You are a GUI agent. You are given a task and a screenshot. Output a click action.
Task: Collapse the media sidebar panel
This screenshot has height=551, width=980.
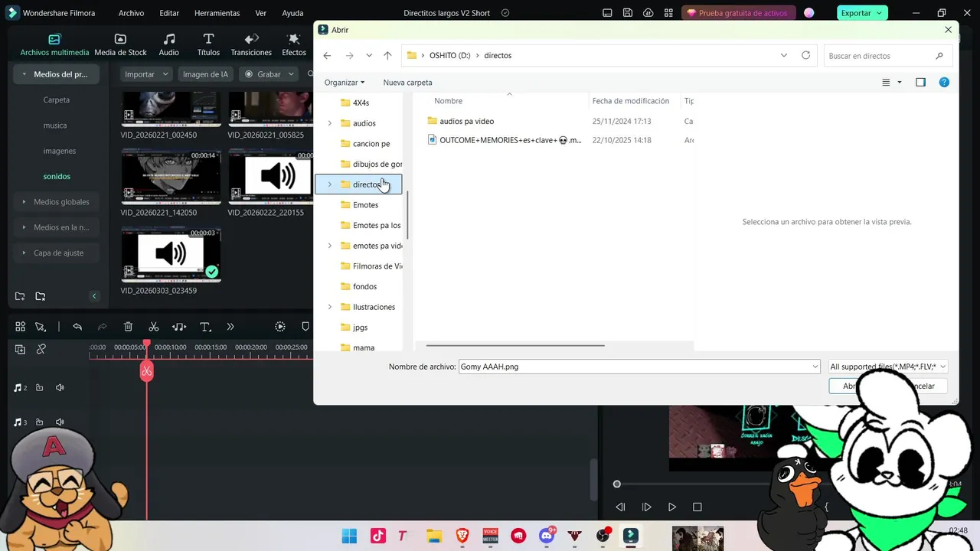(94, 296)
